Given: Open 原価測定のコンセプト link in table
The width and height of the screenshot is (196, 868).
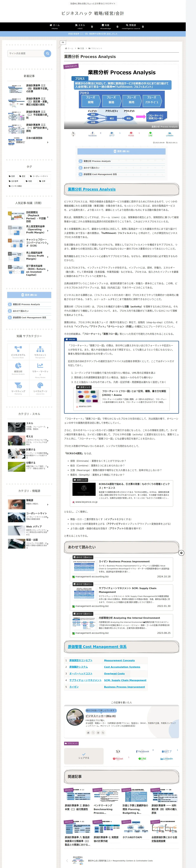Looking at the screenshot, I should (81, 660).
